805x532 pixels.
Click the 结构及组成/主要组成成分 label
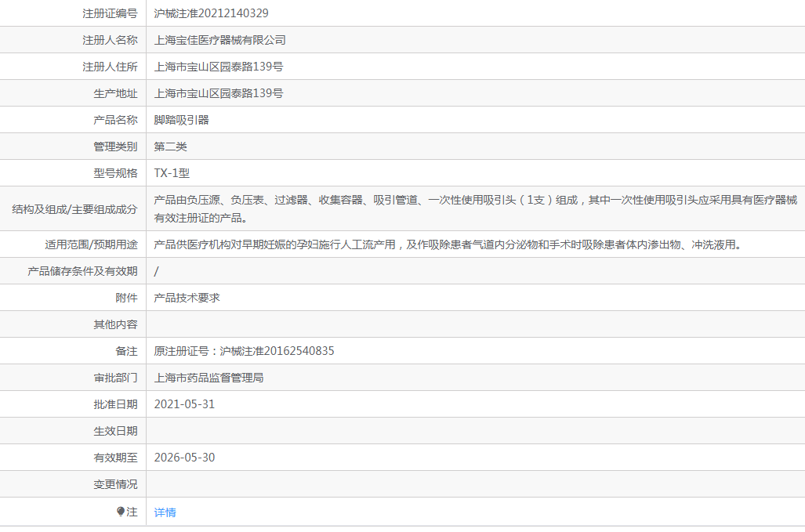(75, 208)
